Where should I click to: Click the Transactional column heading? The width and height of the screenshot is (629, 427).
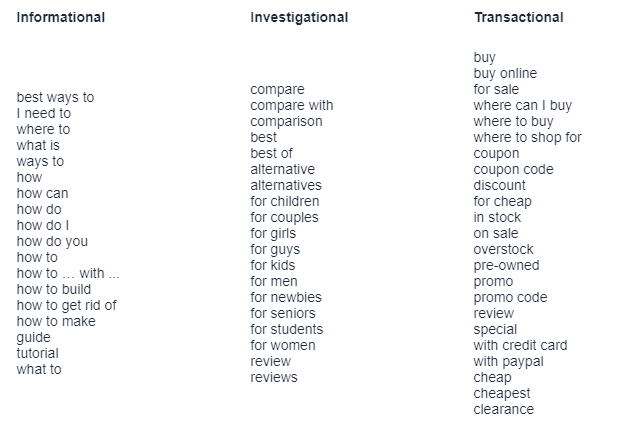(518, 17)
